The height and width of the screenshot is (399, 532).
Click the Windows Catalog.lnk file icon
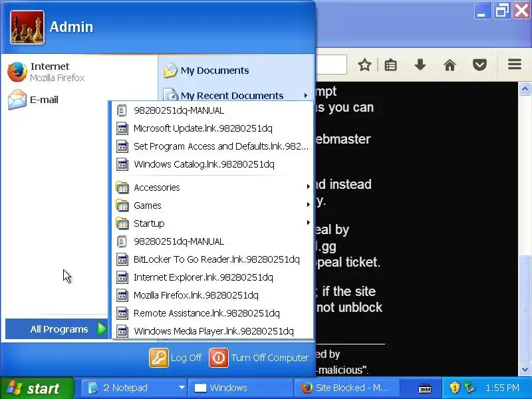point(122,164)
